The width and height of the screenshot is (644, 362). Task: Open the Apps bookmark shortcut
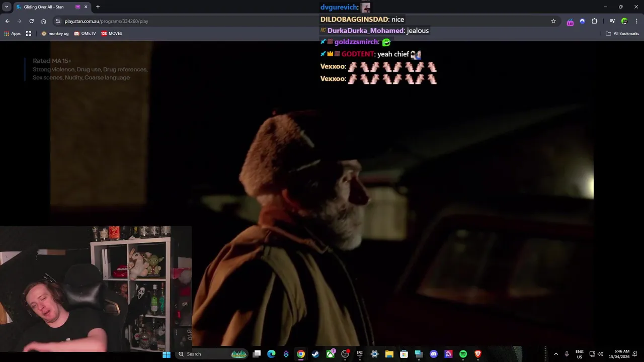[12, 34]
